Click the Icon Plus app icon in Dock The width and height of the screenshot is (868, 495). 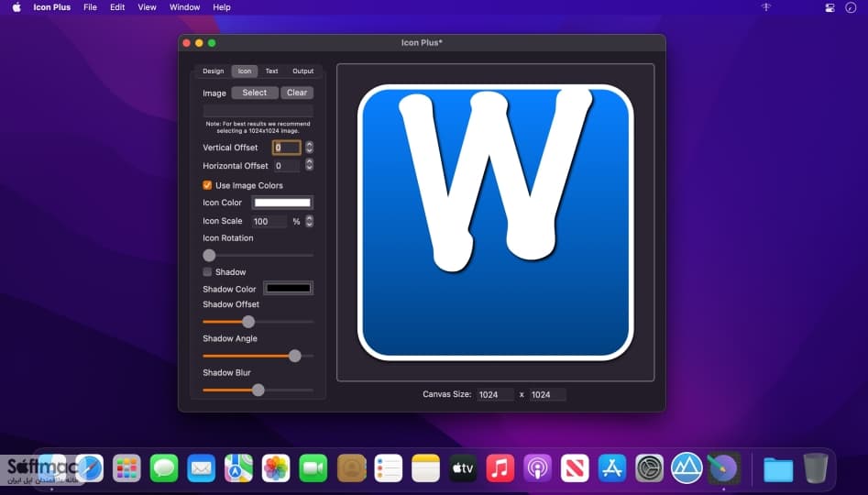[x=723, y=468]
